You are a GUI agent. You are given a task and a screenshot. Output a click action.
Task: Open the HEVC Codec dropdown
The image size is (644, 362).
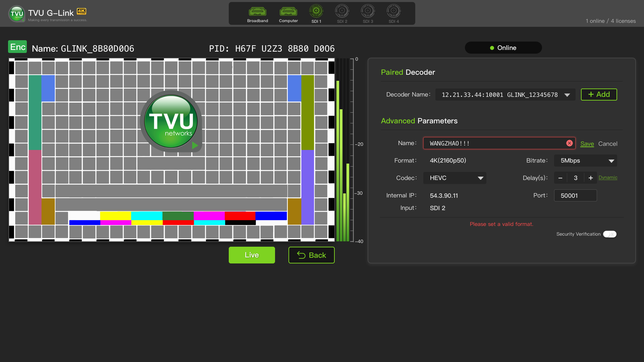454,178
